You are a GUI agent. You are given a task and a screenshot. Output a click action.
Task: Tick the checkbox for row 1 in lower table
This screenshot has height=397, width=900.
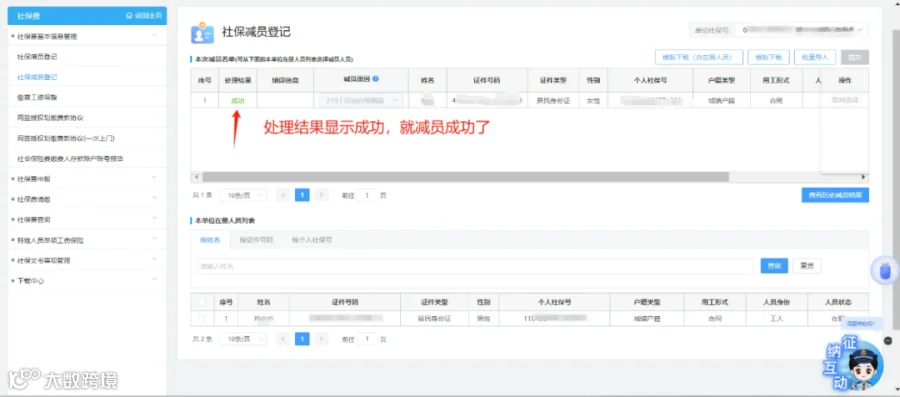[x=201, y=318]
